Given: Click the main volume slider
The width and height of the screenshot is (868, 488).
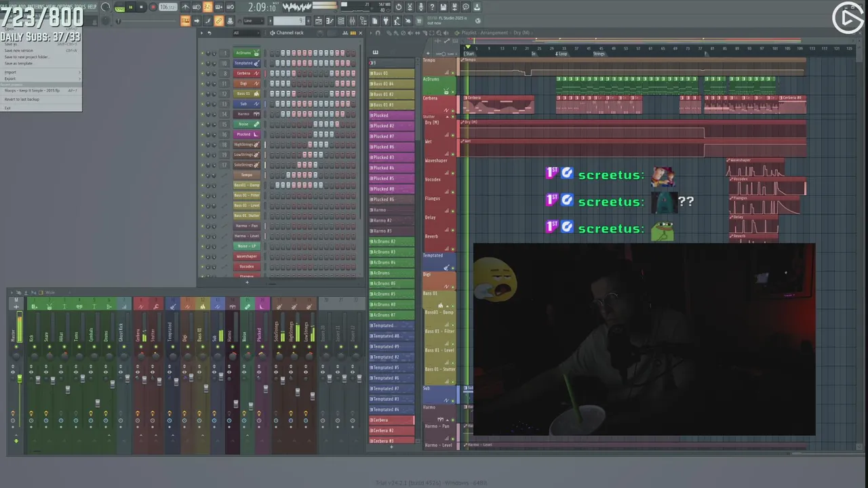Looking at the screenshot, I should [106, 7].
